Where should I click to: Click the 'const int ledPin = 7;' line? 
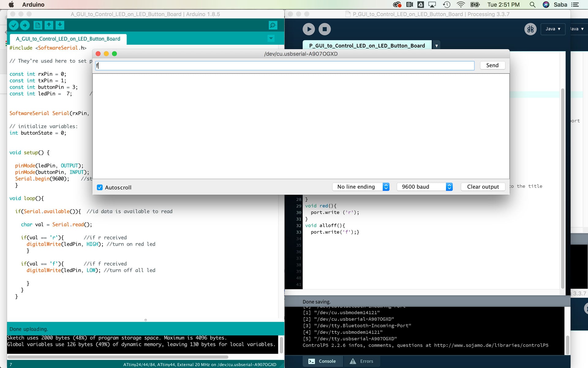click(x=41, y=94)
